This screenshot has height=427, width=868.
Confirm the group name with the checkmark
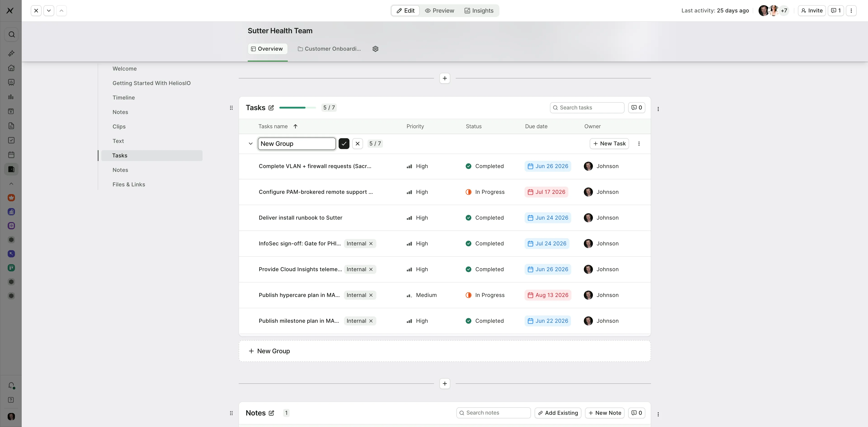click(x=344, y=144)
